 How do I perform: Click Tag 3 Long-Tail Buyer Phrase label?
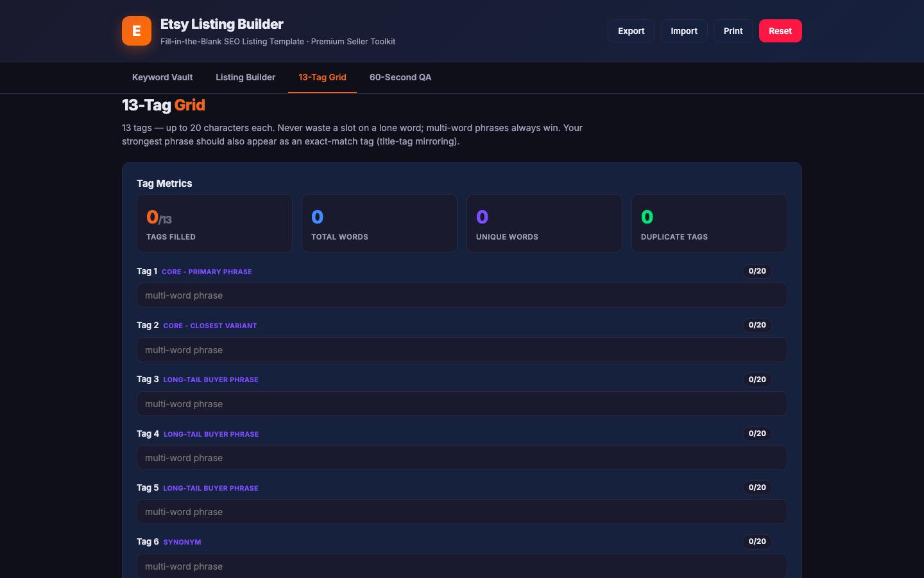[210, 380]
